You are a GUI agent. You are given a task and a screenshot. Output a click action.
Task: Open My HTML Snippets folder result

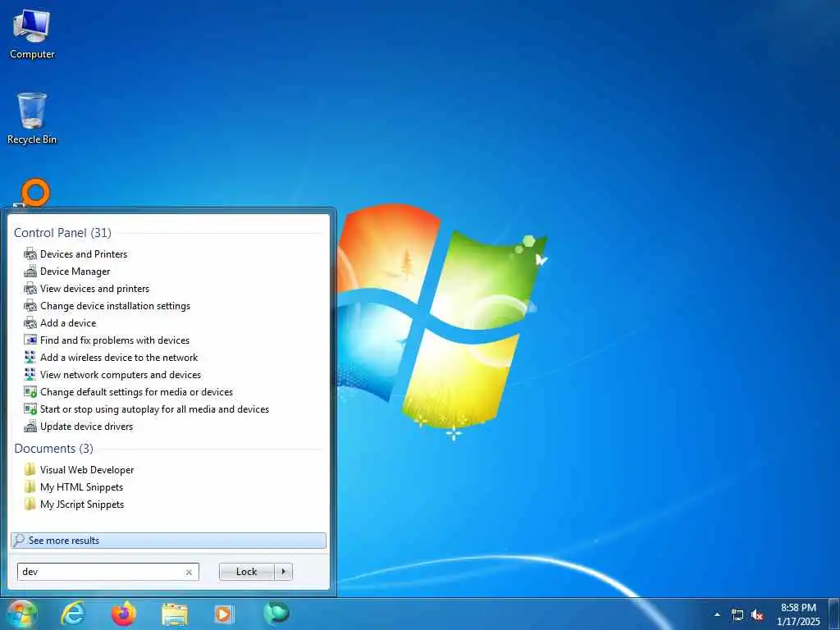pyautogui.click(x=81, y=487)
